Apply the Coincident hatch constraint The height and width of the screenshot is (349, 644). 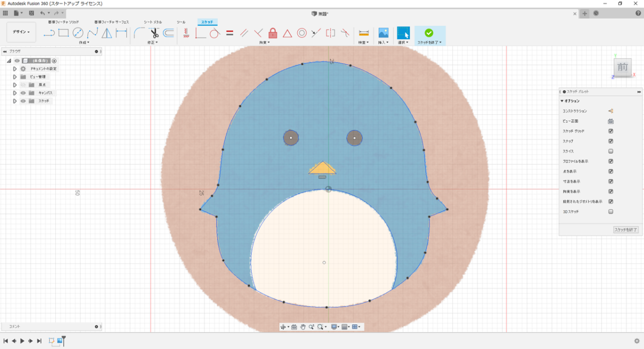tap(186, 33)
